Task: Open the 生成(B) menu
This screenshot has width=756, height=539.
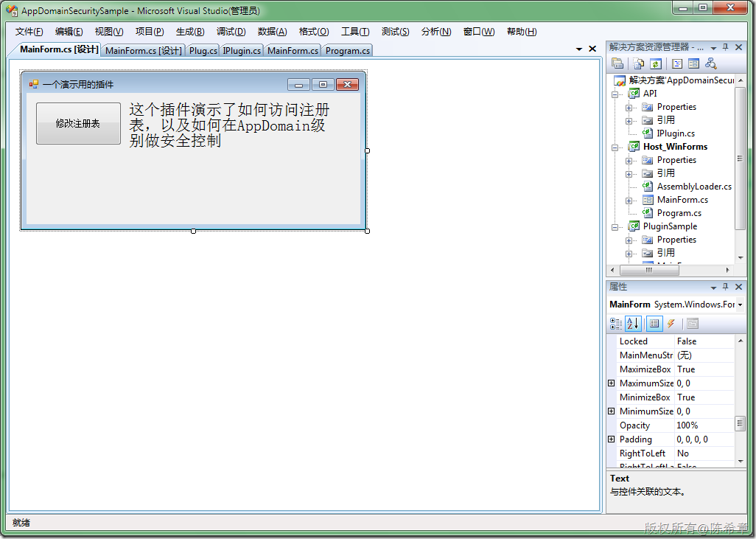Action: coord(190,32)
